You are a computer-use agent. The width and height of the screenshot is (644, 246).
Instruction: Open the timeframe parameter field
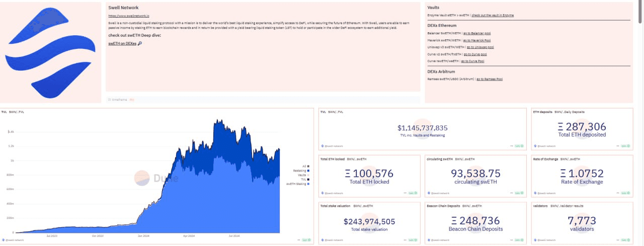[x=263, y=99]
